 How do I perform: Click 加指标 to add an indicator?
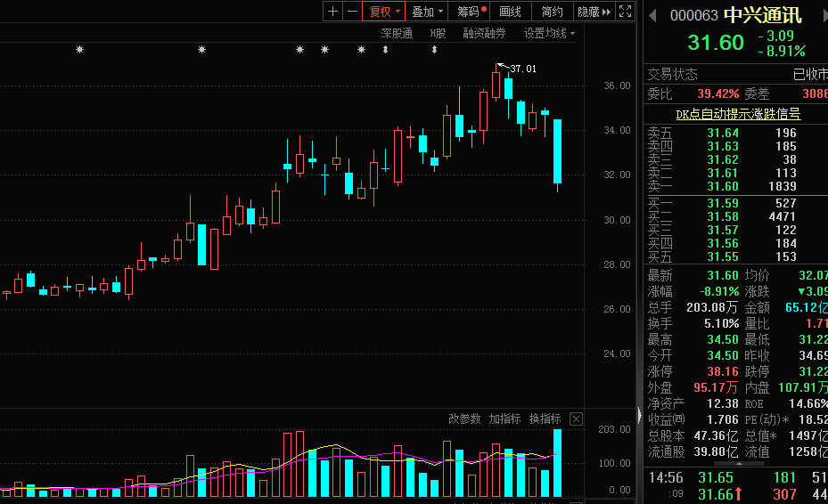click(x=504, y=419)
